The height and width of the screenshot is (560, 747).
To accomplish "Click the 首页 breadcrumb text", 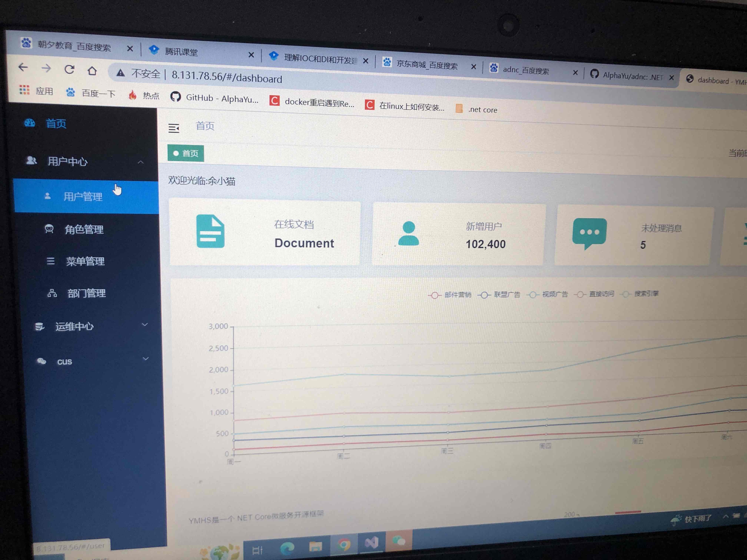I will click(x=205, y=126).
